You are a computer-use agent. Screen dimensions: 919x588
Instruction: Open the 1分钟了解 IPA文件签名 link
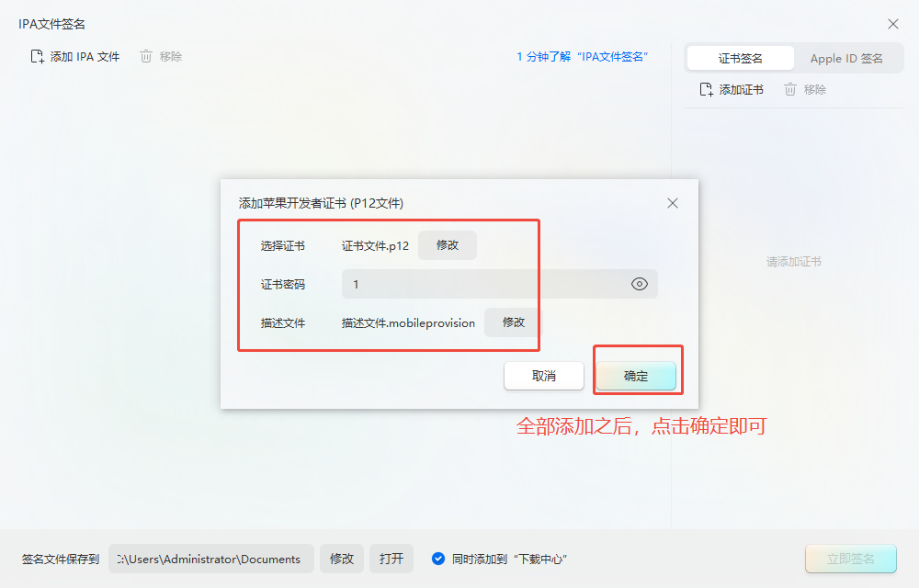(582, 57)
